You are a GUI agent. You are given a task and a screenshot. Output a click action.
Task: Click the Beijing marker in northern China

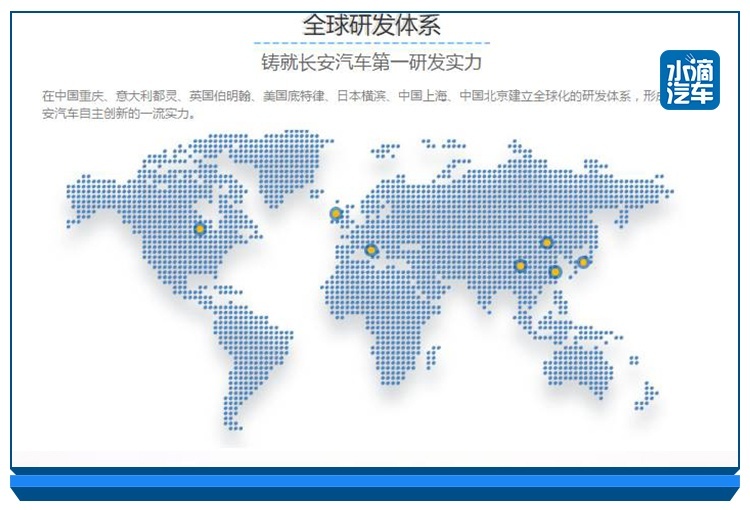(547, 243)
